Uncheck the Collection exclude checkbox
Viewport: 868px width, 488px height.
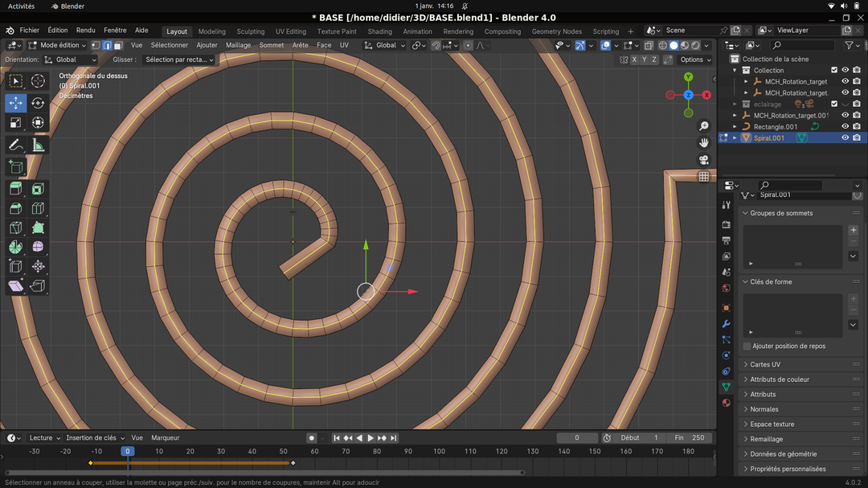834,71
